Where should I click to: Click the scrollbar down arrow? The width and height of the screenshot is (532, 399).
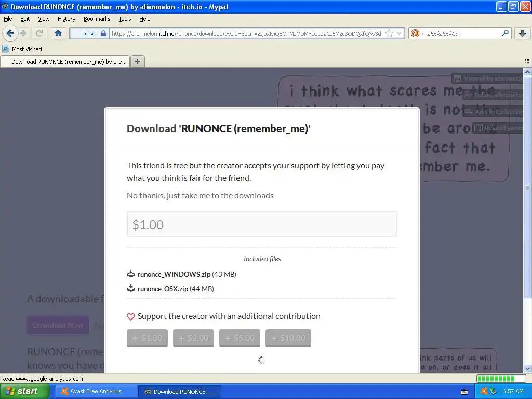point(527,368)
